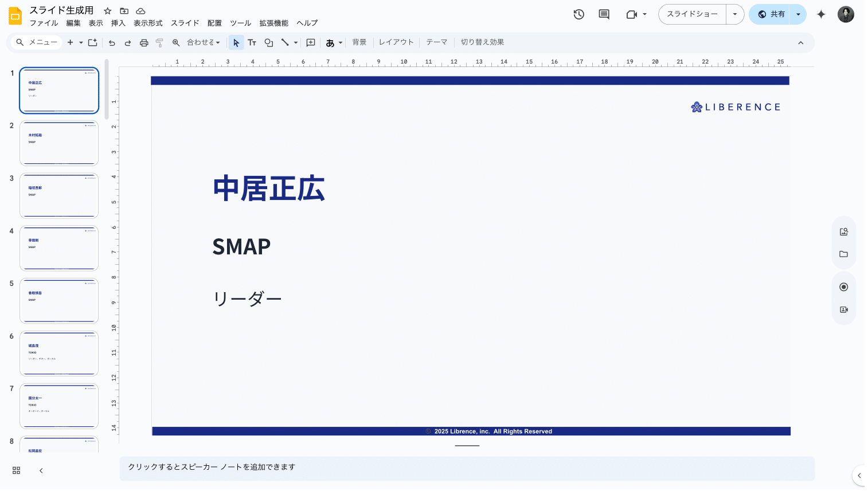Select slide 1 thumbnail 中居正広

pos(59,91)
